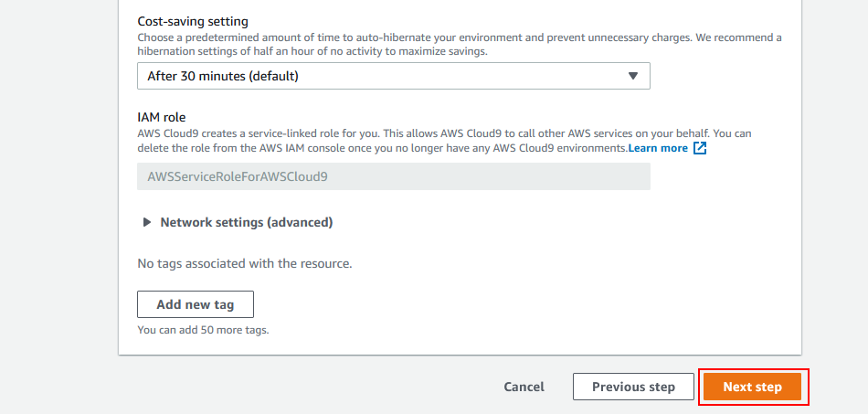Click empty panel space right of Network settings
This screenshot has height=414, width=868.
pos(548,222)
